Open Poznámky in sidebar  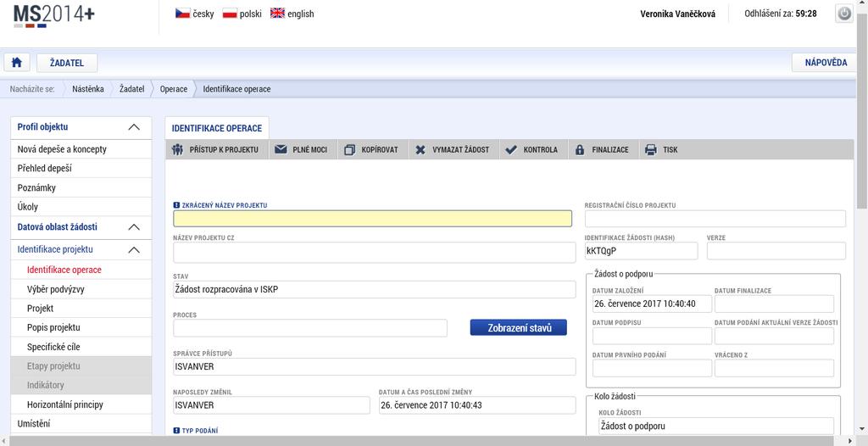tap(81, 187)
